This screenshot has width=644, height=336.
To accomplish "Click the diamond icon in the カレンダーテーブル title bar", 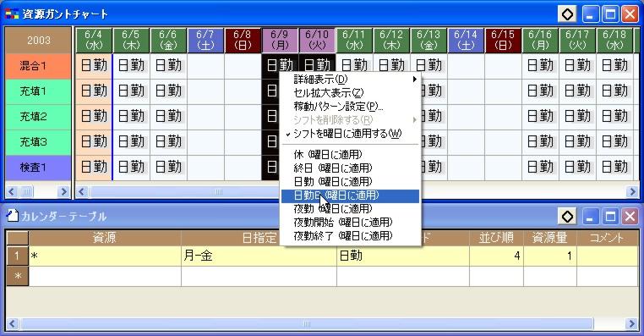I will [567, 217].
